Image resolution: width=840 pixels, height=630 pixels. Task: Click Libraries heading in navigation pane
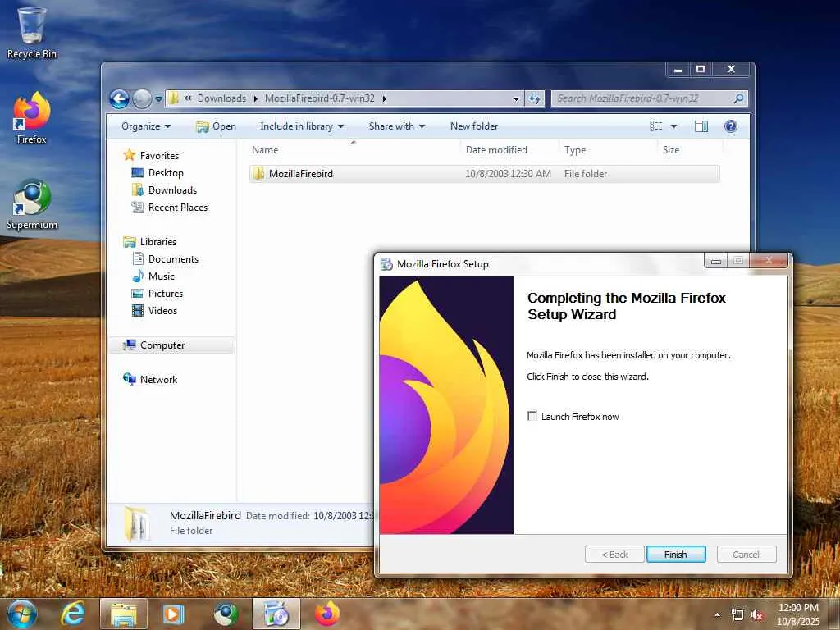coord(158,242)
